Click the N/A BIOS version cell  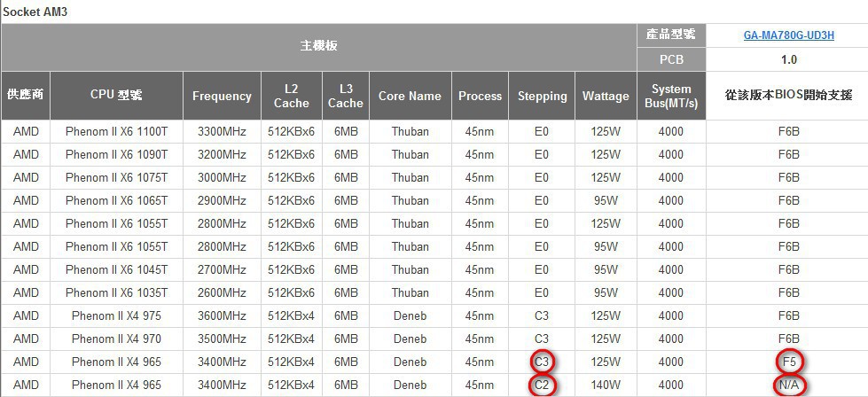click(789, 385)
